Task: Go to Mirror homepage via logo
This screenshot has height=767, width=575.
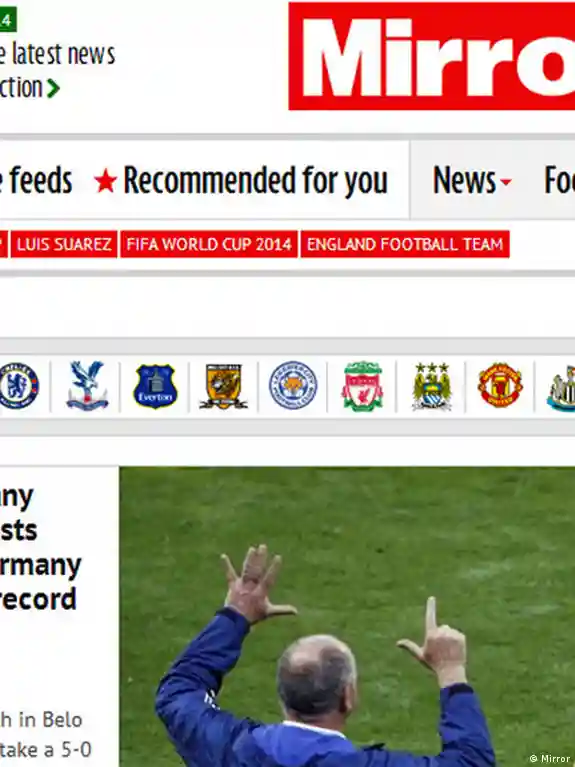Action: point(432,56)
